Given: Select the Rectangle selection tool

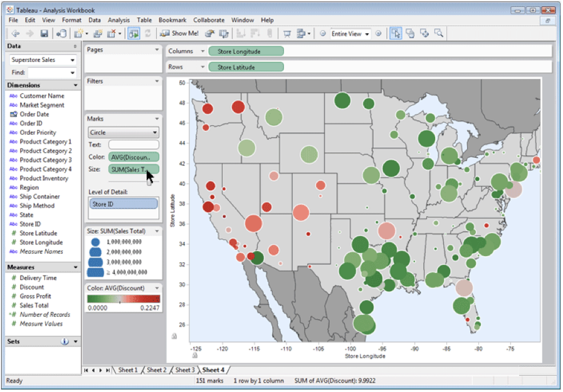Looking at the screenshot, I should click(397, 34).
